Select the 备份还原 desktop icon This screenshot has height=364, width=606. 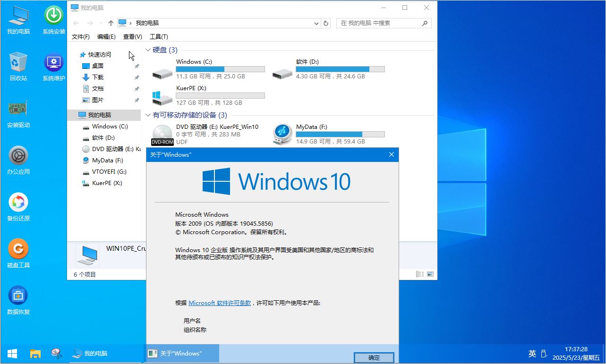[18, 207]
